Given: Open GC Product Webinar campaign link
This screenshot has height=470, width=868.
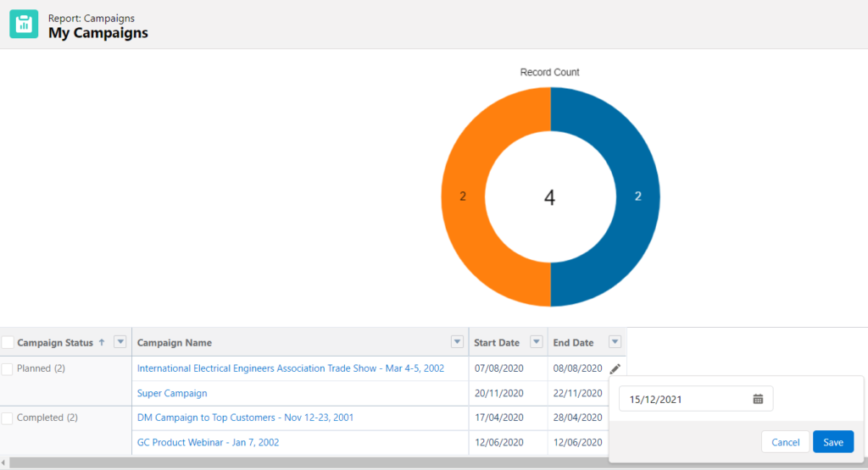Looking at the screenshot, I should tap(208, 443).
